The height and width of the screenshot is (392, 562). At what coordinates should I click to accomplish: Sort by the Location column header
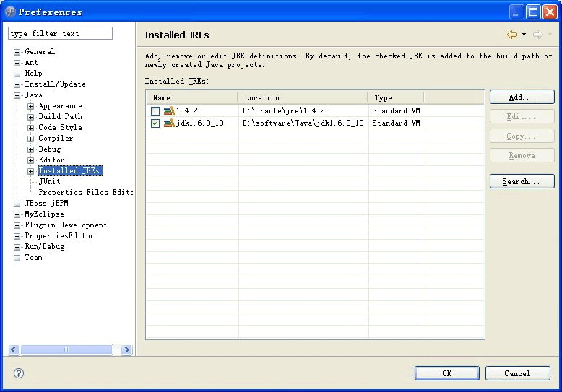[303, 97]
